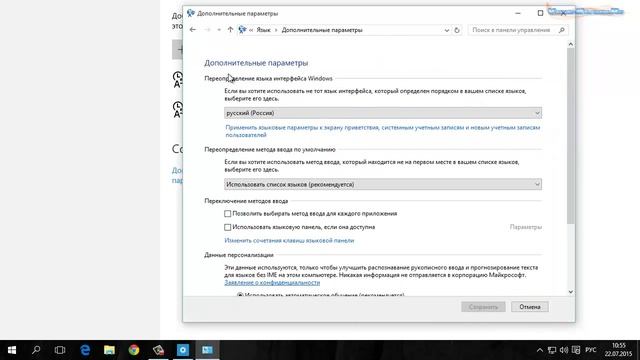This screenshot has width=640, height=360.
Task: Open the Windows Start menu
Action: [x=12, y=350]
